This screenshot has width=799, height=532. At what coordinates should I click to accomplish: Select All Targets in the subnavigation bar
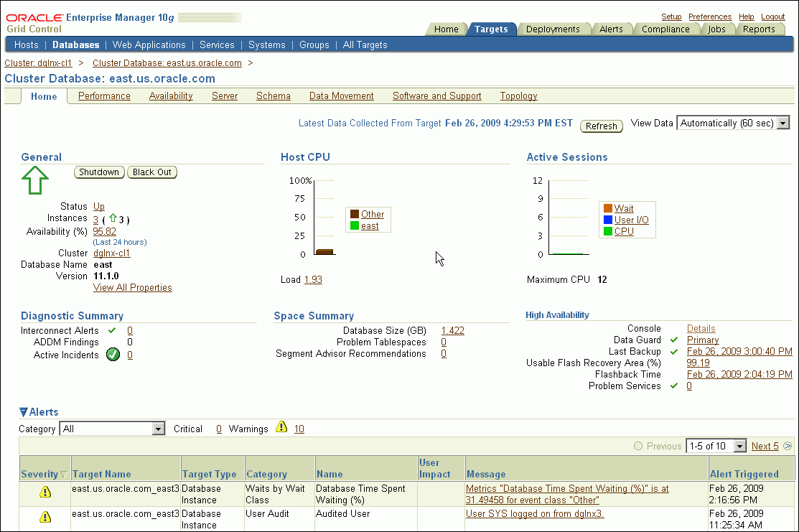[365, 45]
